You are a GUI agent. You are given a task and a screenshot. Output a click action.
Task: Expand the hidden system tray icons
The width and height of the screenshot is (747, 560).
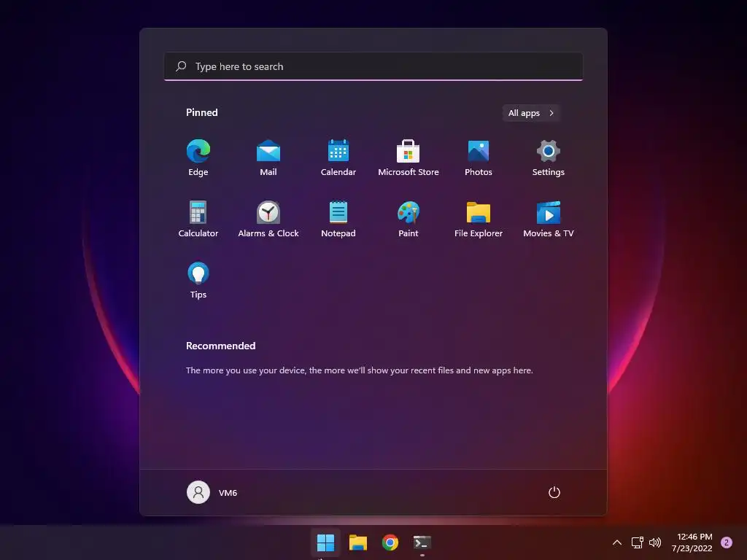coord(617,542)
